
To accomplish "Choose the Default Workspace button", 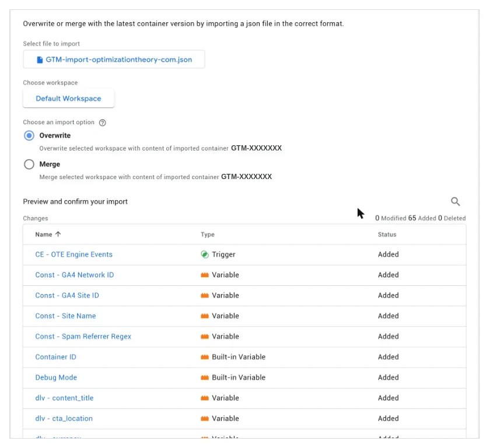I will coord(69,99).
